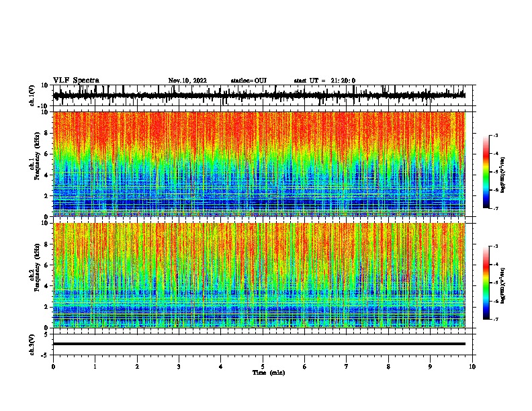Click the "station=OUI" header label
Screen dimensions: 532x411
[x=249, y=81]
